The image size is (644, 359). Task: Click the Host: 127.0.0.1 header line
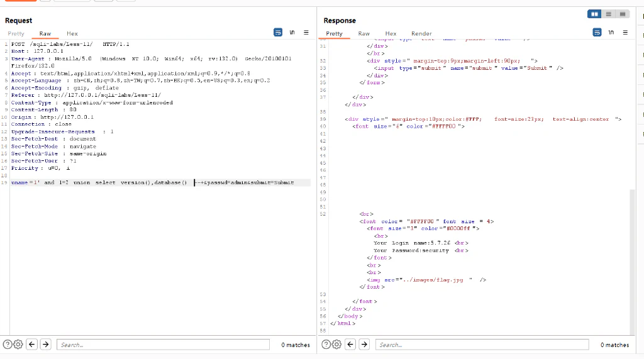pos(37,52)
